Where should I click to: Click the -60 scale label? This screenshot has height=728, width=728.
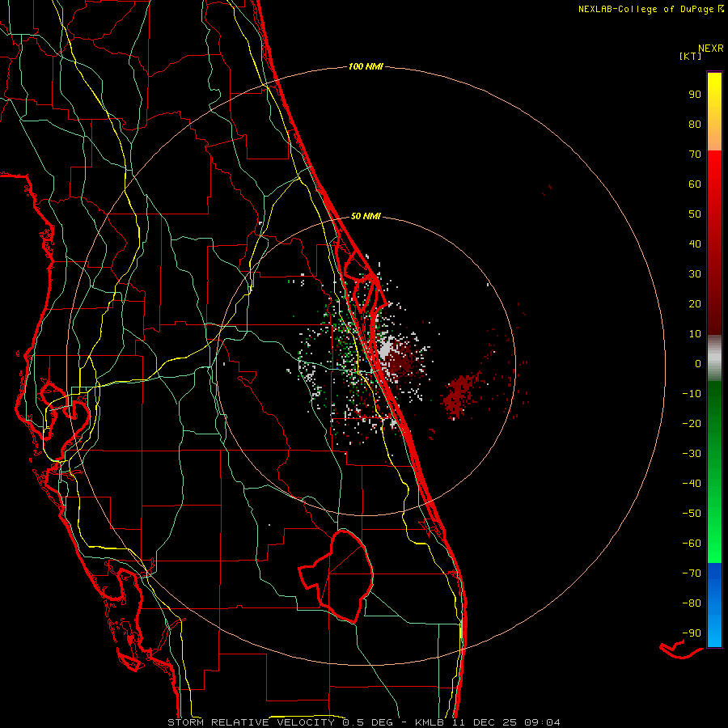click(692, 544)
